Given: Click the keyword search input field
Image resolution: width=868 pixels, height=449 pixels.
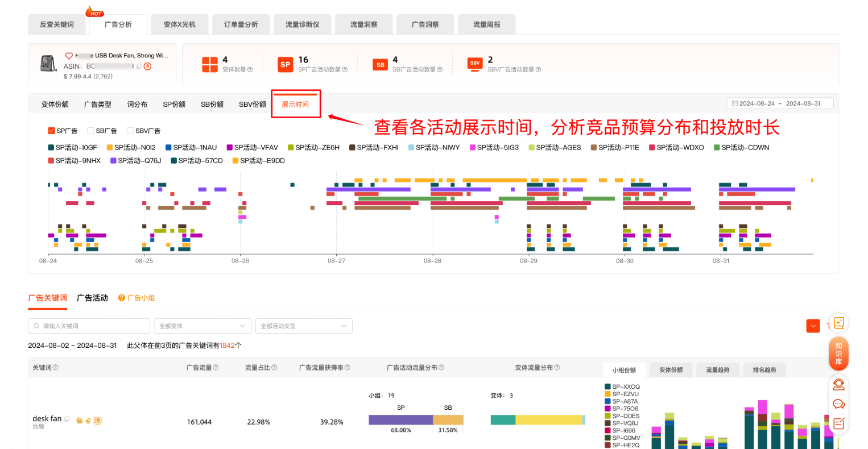Looking at the screenshot, I should [89, 326].
